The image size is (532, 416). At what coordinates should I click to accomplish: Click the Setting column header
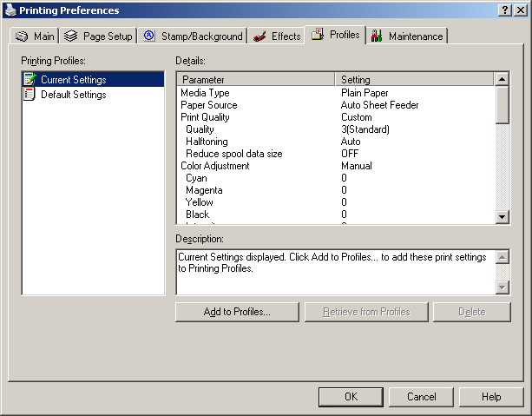point(415,80)
